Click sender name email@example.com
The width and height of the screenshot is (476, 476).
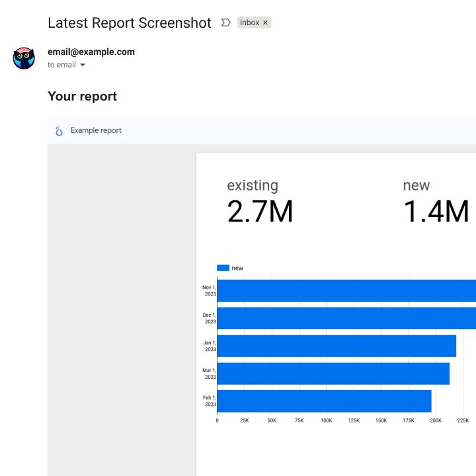[x=91, y=52]
